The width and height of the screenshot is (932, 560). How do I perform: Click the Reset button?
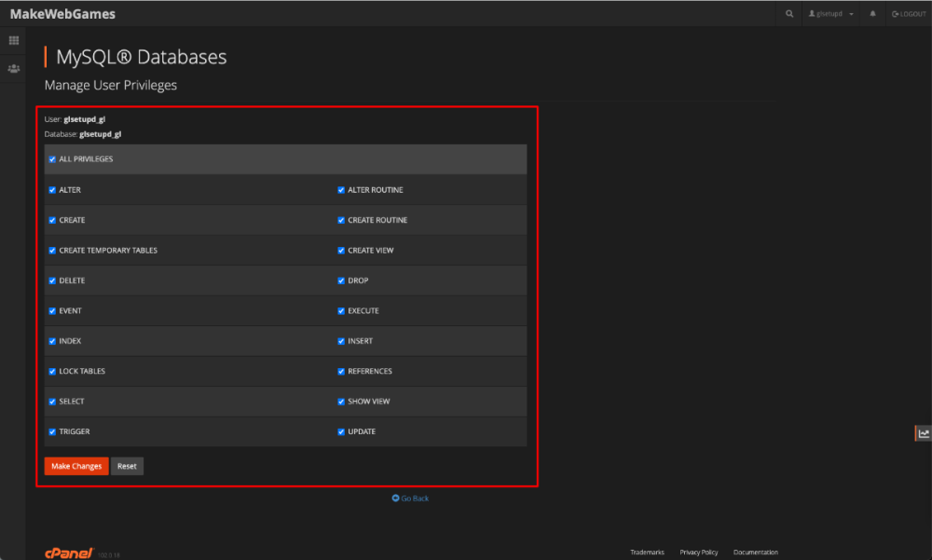tap(127, 466)
